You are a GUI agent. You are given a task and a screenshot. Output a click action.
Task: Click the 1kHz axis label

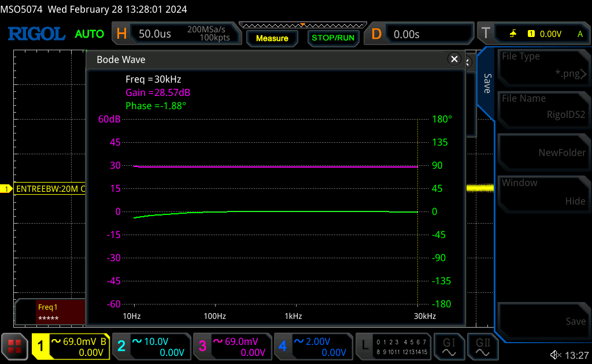tap(293, 316)
